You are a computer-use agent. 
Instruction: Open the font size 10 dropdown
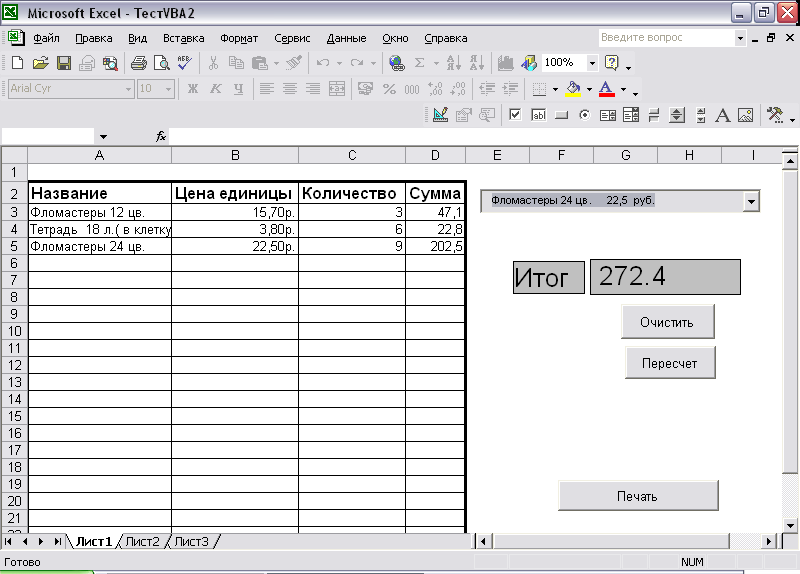[168, 89]
